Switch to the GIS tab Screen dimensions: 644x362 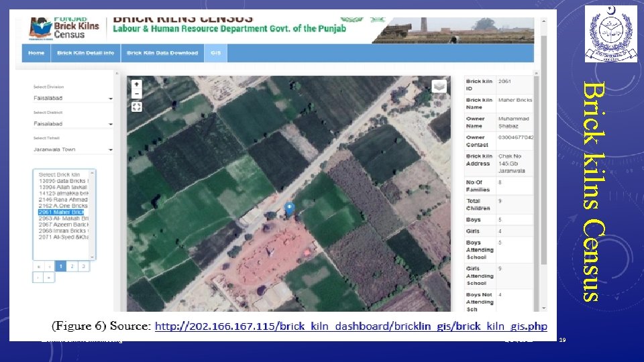(x=215, y=53)
